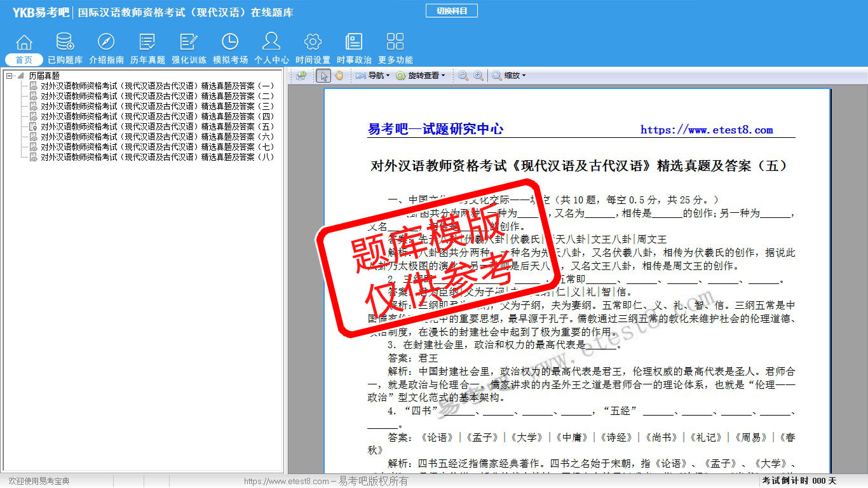The width and height of the screenshot is (868, 488).
Task: Open 时间设置 gear settings icon
Action: (313, 49)
